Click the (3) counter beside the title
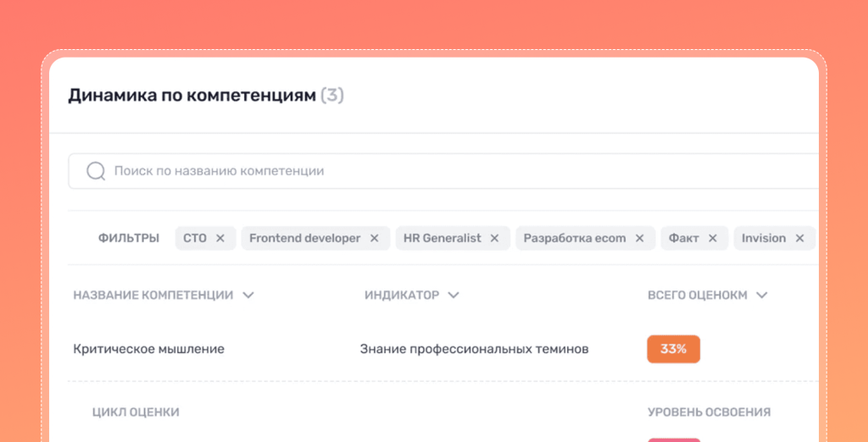Viewport: 868px width, 442px height. tap(332, 96)
